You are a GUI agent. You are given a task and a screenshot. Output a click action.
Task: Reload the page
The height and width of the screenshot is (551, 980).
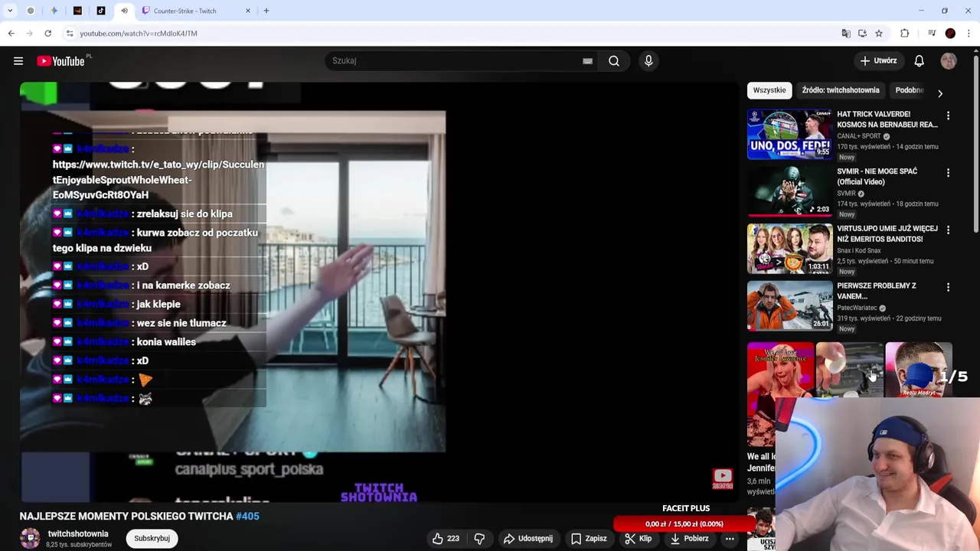click(47, 34)
